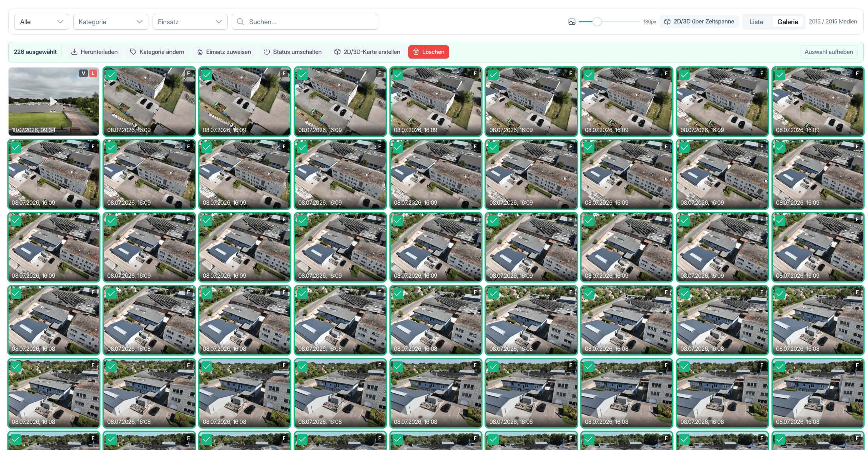
Task: Open the Kategorie dropdown
Action: 111,22
